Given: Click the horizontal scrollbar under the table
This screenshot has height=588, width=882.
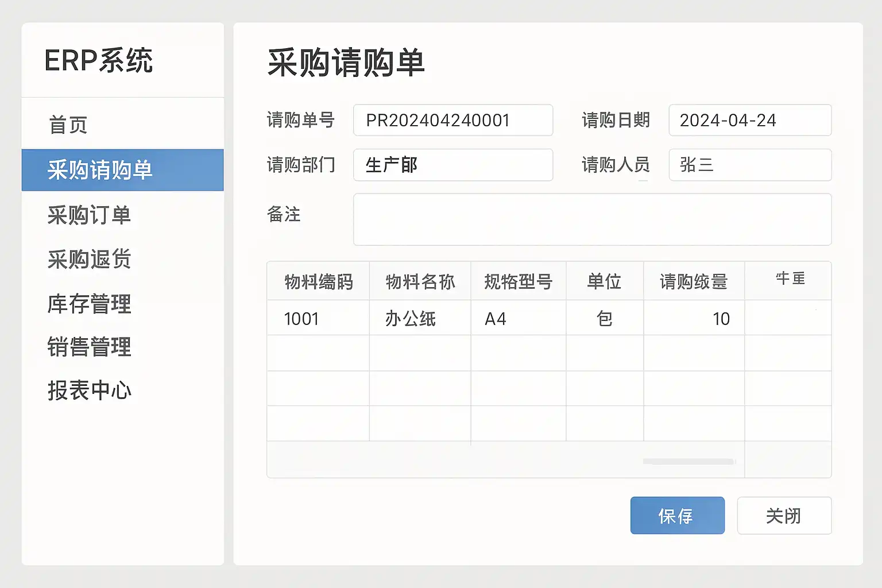Looking at the screenshot, I should point(688,461).
